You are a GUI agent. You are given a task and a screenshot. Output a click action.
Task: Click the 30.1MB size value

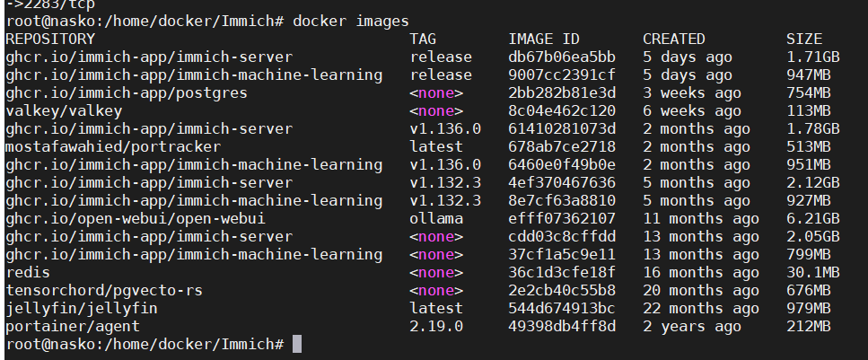[x=812, y=272]
